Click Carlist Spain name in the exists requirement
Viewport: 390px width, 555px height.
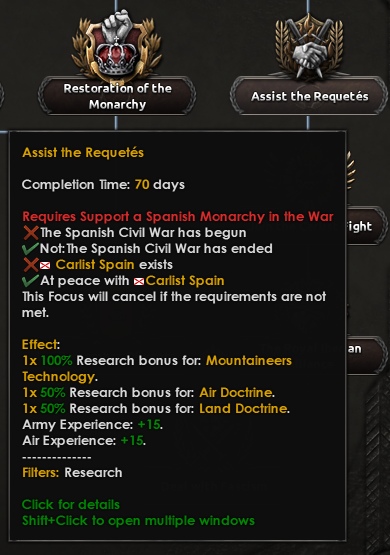click(x=95, y=265)
